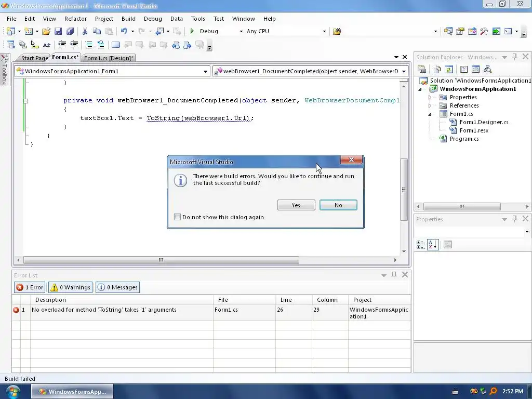The width and height of the screenshot is (532, 399).
Task: Uncomment the selected lines icon
Action: click(100, 45)
